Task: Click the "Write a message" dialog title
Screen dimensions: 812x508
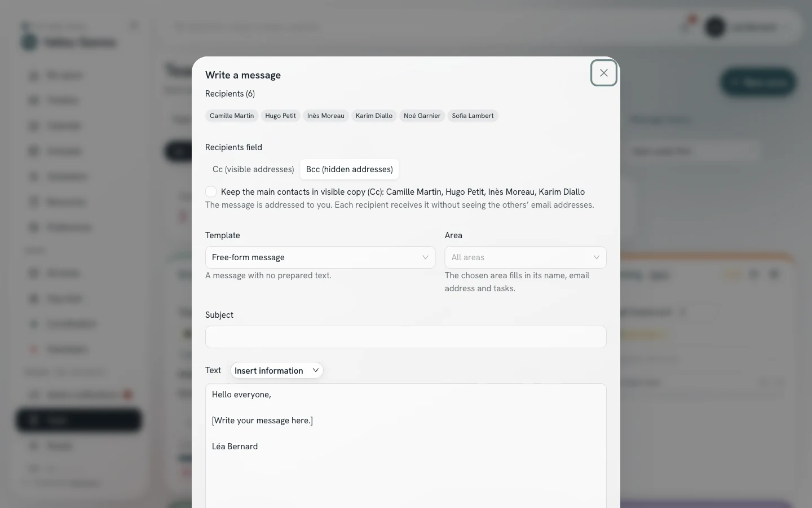Action: tap(243, 75)
